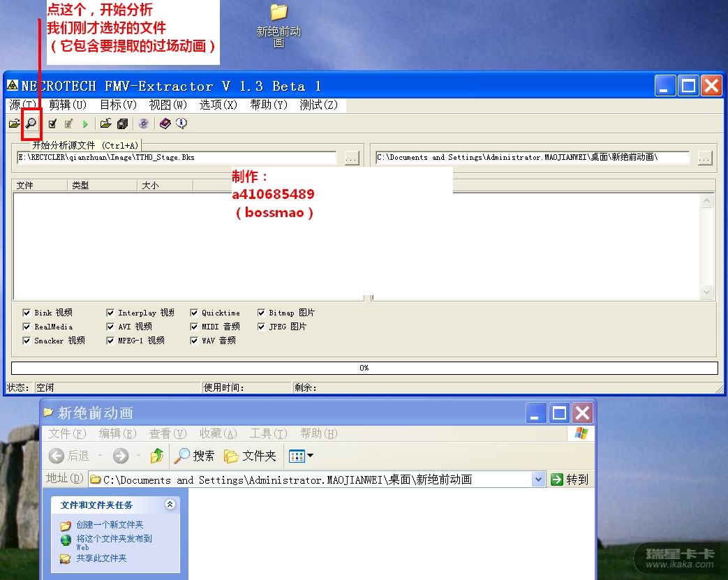Click the 文件夹 folders button in explorer
Image resolution: width=728 pixels, height=580 pixels.
click(250, 456)
